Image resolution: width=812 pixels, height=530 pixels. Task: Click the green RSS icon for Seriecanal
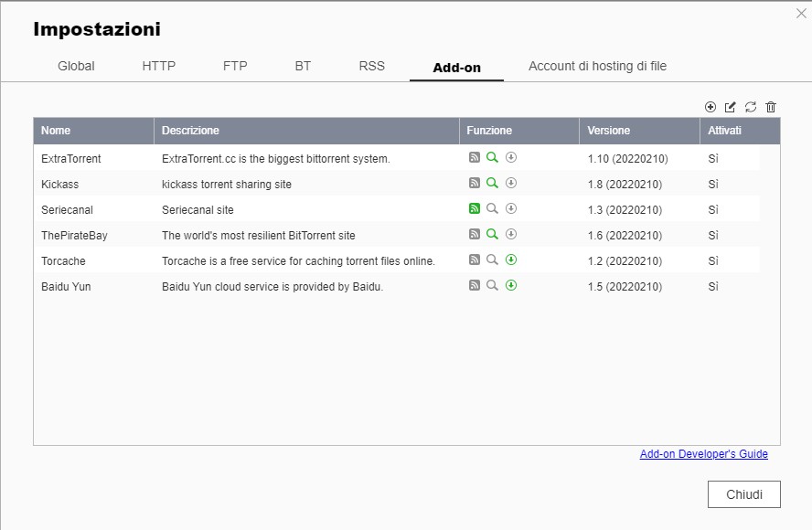click(x=474, y=209)
